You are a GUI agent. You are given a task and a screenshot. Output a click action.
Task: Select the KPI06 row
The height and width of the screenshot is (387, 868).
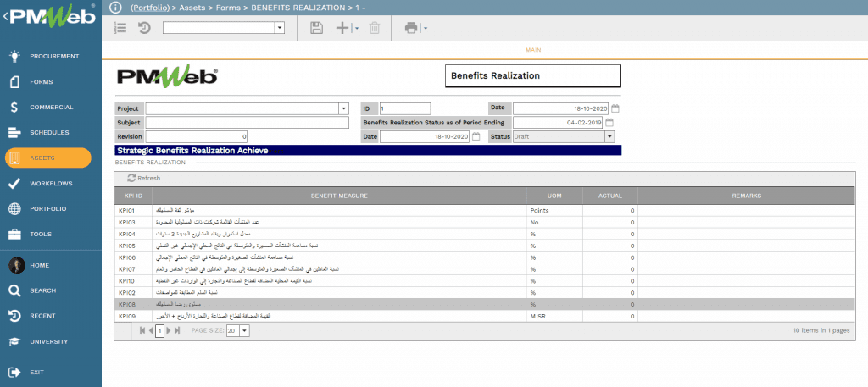(484, 257)
